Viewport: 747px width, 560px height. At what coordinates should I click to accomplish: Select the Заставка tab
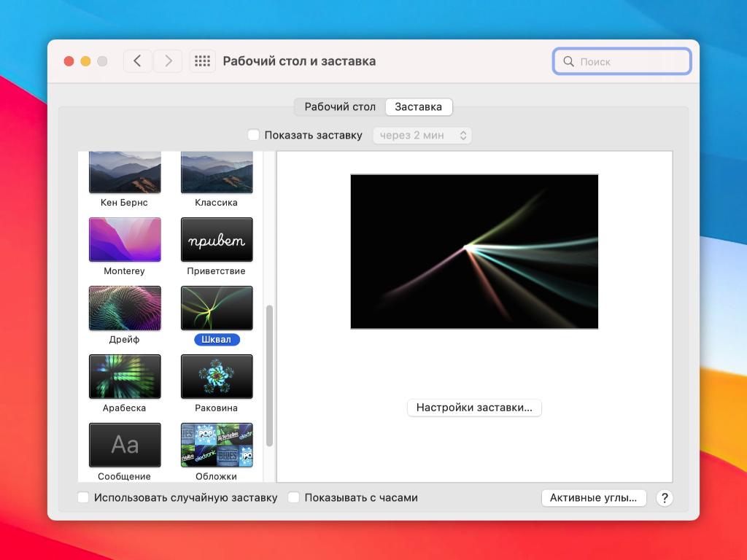pyautogui.click(x=418, y=106)
